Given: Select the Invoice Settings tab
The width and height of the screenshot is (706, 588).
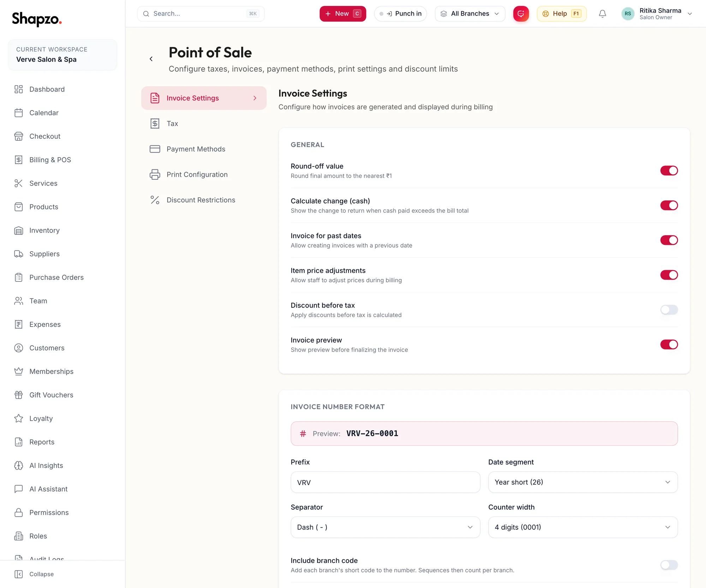Looking at the screenshot, I should point(204,98).
